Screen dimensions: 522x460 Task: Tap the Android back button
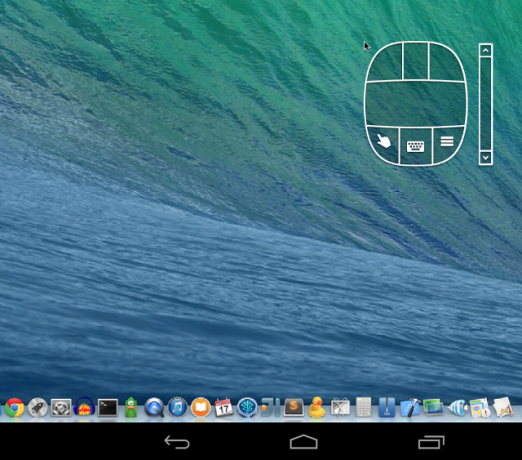tap(177, 442)
